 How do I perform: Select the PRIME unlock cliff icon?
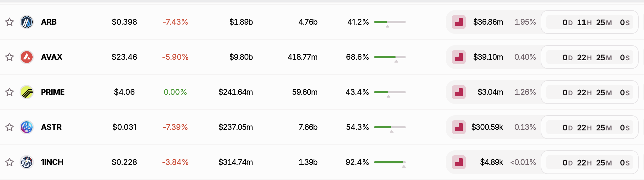click(x=459, y=92)
